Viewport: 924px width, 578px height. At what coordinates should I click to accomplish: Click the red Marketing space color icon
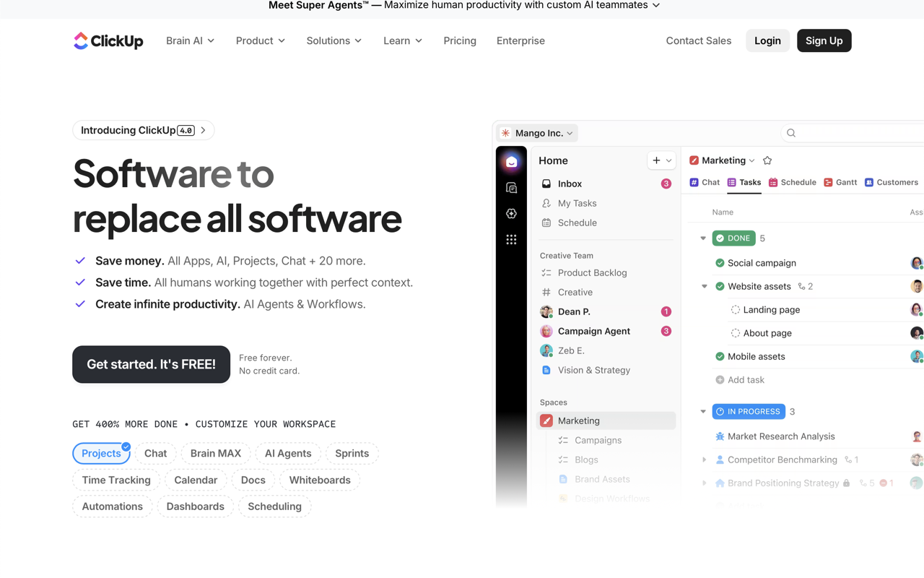click(x=547, y=420)
